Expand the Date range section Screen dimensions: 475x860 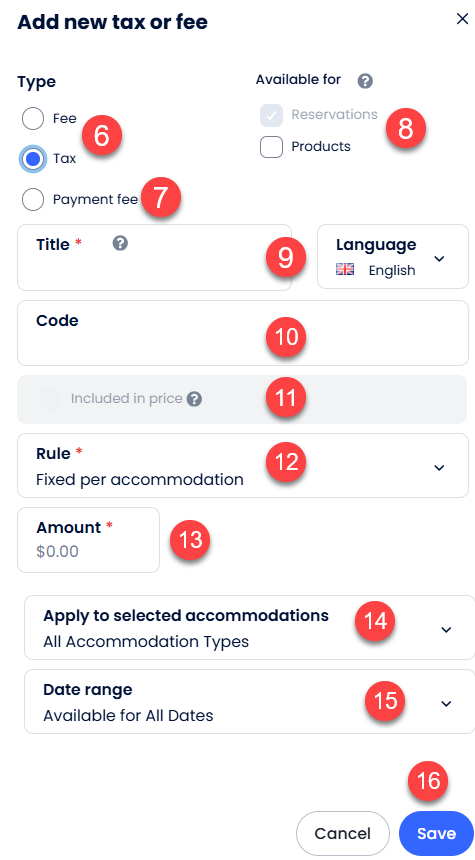[250, 701]
